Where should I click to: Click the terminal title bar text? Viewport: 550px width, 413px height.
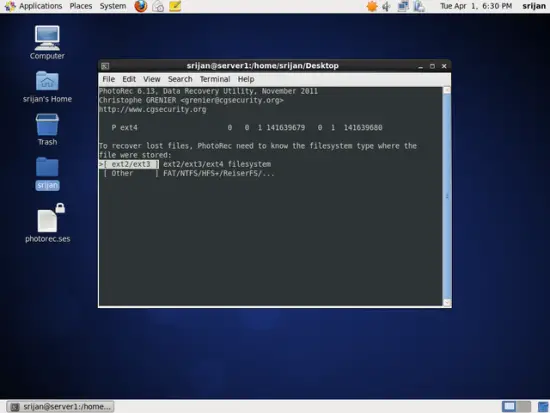(x=262, y=66)
